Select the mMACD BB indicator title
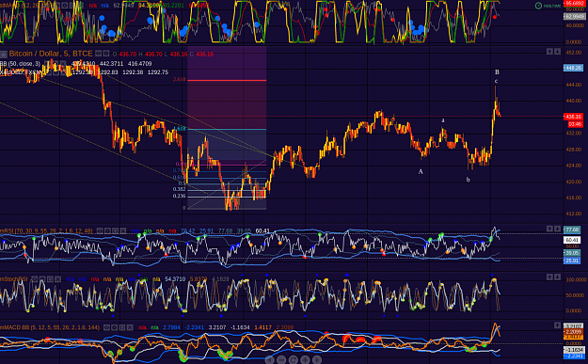This screenshot has height=364, width=588. [50, 327]
